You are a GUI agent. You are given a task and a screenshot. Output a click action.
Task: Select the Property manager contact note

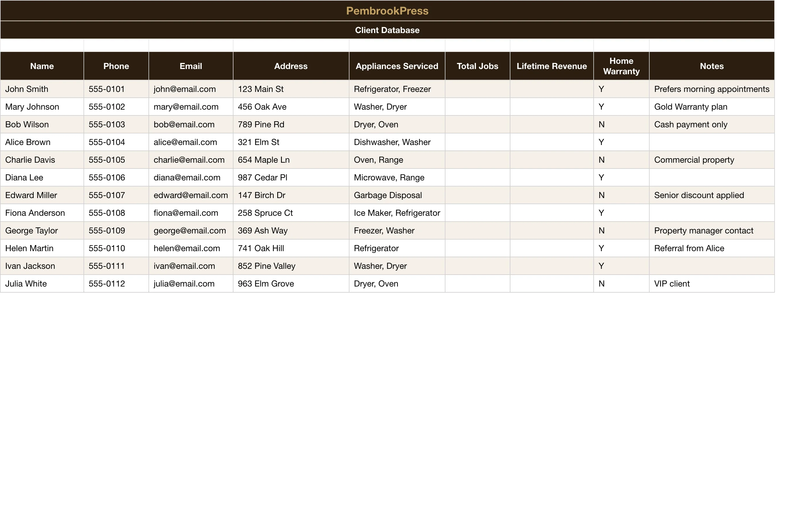click(x=712, y=231)
